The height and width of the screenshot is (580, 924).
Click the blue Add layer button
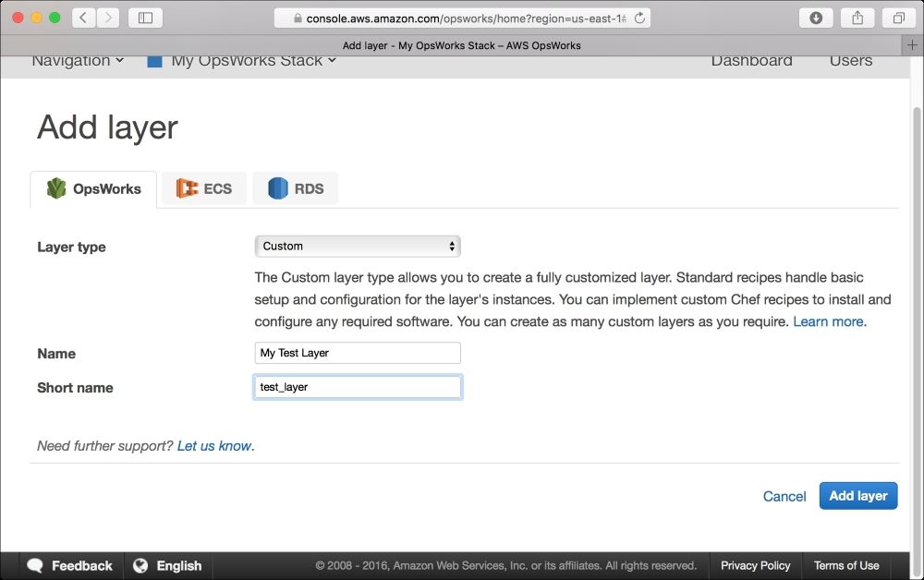tap(858, 496)
